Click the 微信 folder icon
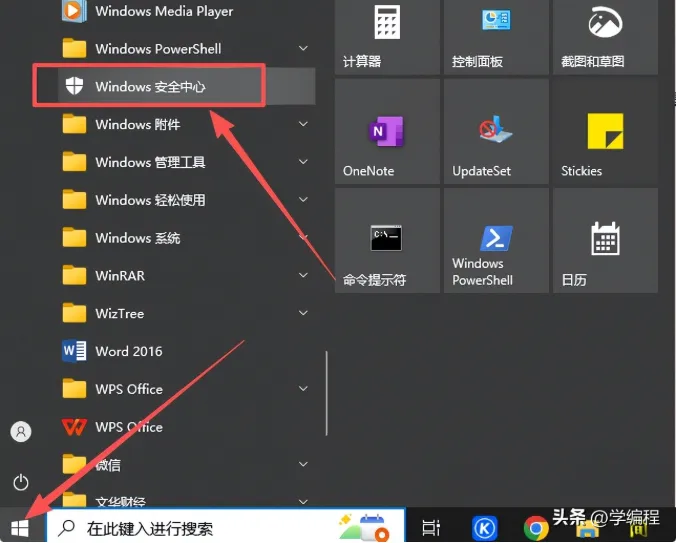The image size is (676, 543). pyautogui.click(x=74, y=465)
